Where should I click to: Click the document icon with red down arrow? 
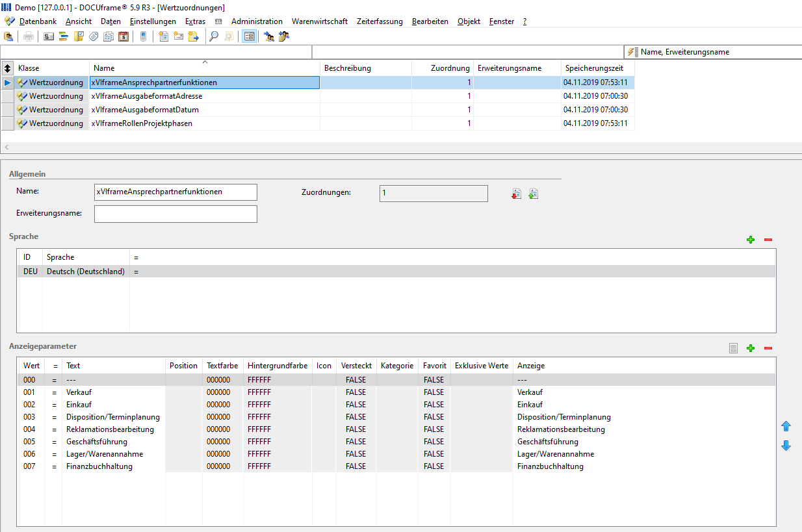tap(517, 194)
